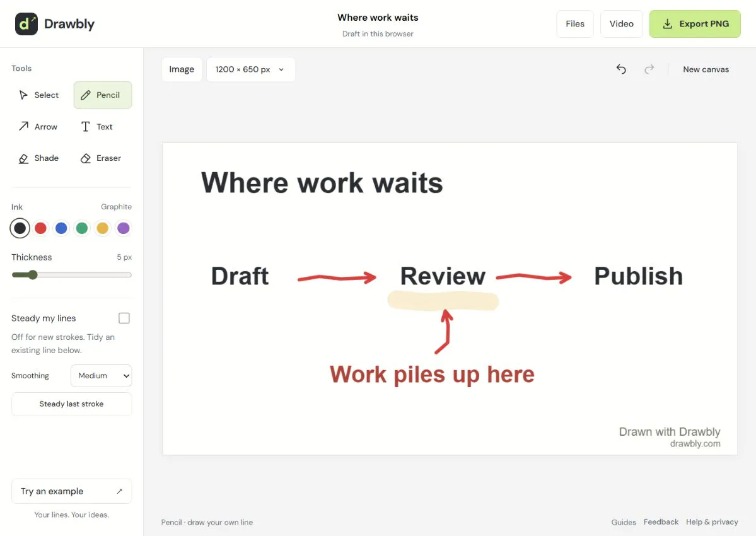Adjust the Thickness slider handle

33,275
